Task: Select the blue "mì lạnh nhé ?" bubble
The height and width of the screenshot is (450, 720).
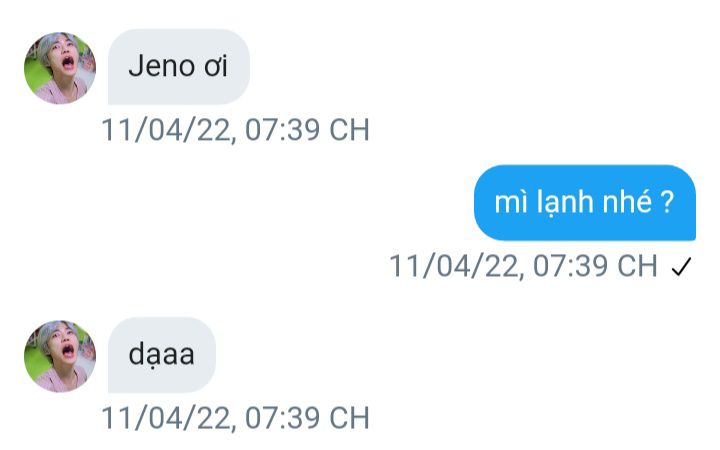Action: (x=585, y=202)
